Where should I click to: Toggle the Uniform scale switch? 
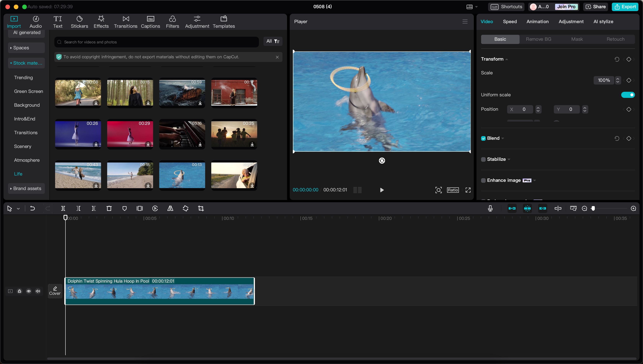[x=627, y=95]
